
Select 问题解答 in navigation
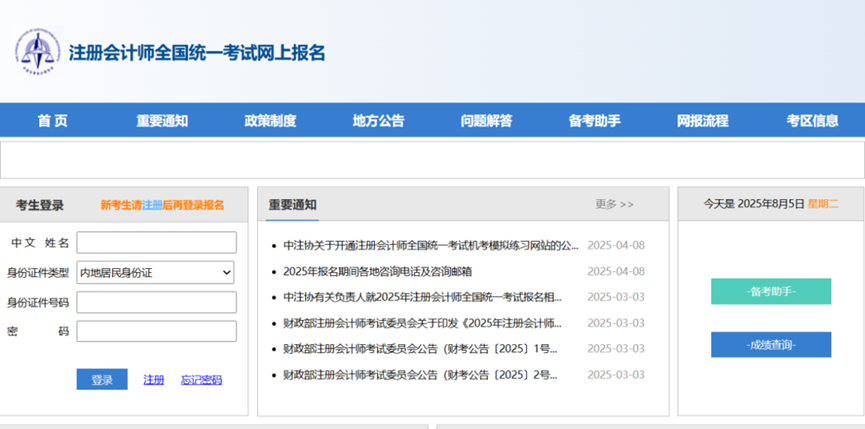(487, 121)
